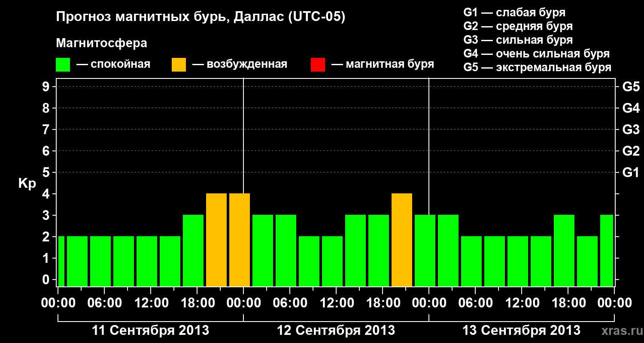This screenshot has width=644, height=343.
Task: Click the 'G3 — сильная буря' legend line
Action: coord(518,40)
